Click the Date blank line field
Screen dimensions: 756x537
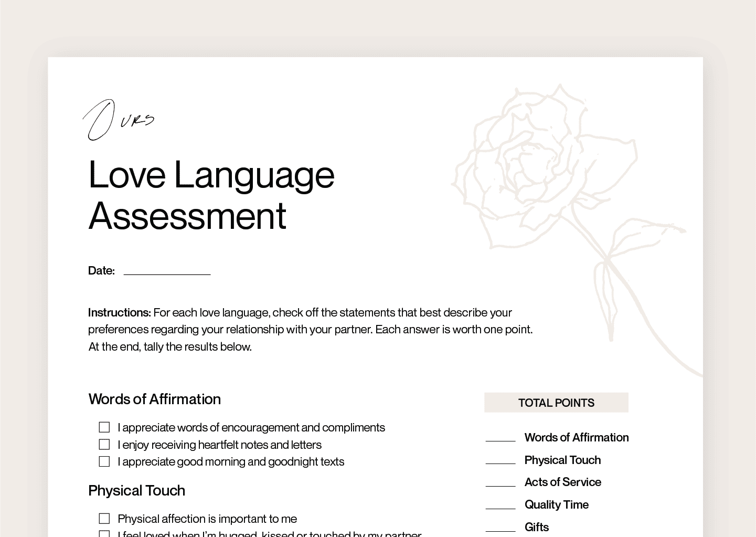pos(167,270)
